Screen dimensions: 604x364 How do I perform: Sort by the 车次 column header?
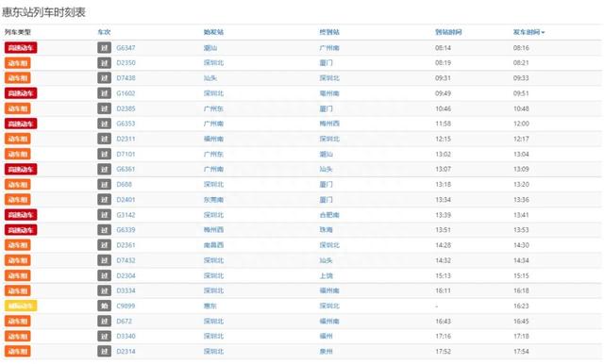104,32
